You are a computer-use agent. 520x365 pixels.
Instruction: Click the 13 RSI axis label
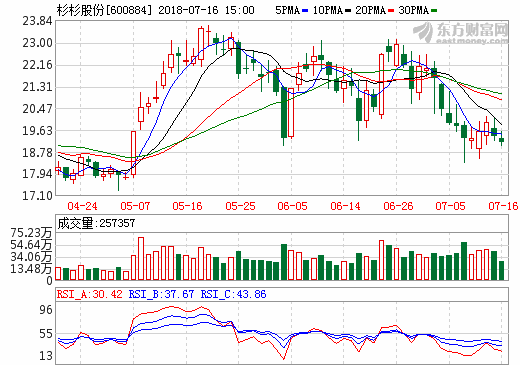(46, 356)
